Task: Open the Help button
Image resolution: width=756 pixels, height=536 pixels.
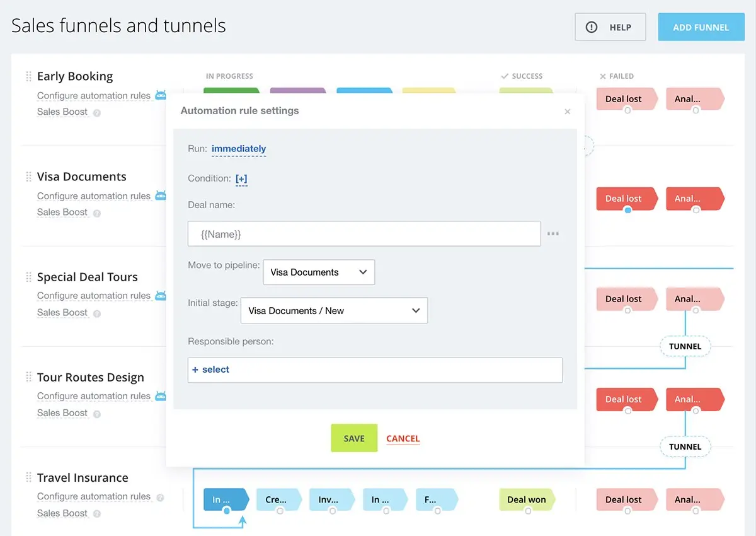Action: pyautogui.click(x=610, y=27)
